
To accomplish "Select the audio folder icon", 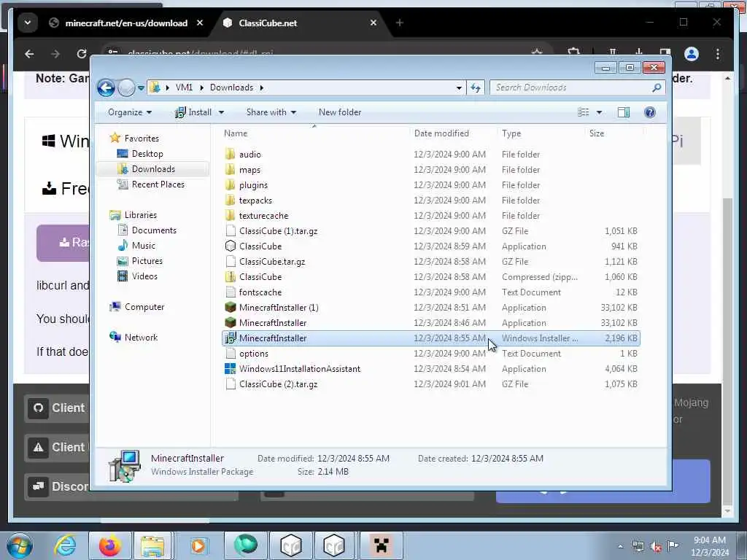I will 231,155.
